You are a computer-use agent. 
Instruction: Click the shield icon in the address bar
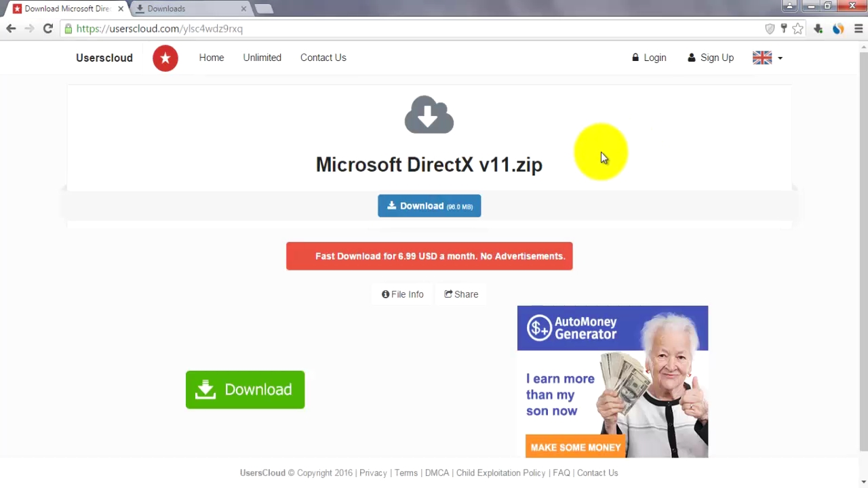point(770,28)
